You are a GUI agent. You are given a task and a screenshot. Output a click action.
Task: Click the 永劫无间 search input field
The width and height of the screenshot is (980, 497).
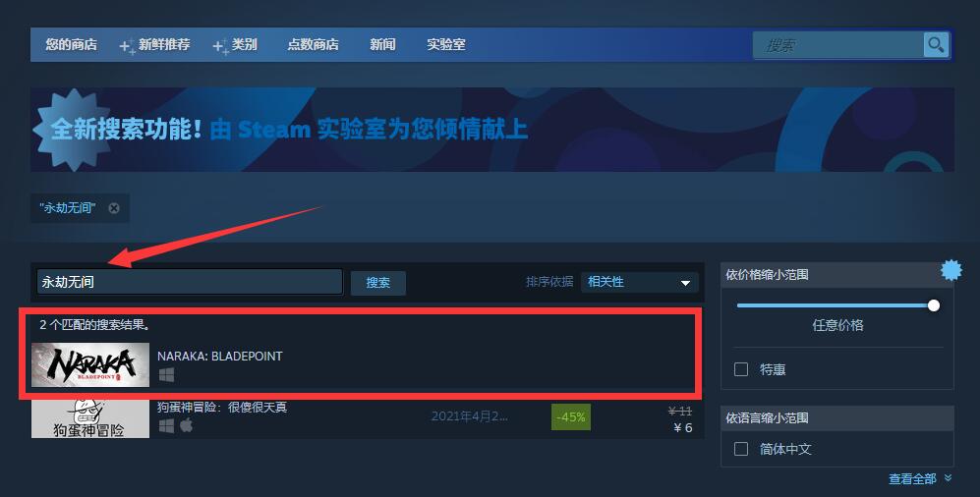pyautogui.click(x=190, y=282)
